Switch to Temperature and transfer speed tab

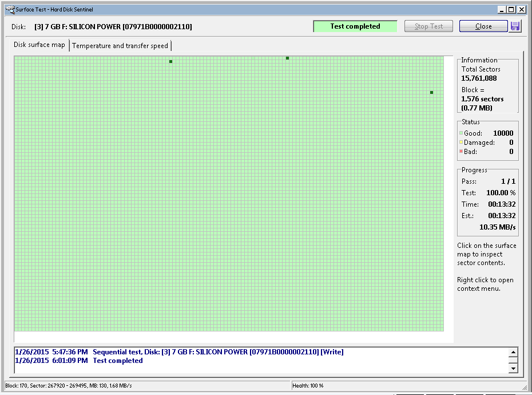click(120, 46)
